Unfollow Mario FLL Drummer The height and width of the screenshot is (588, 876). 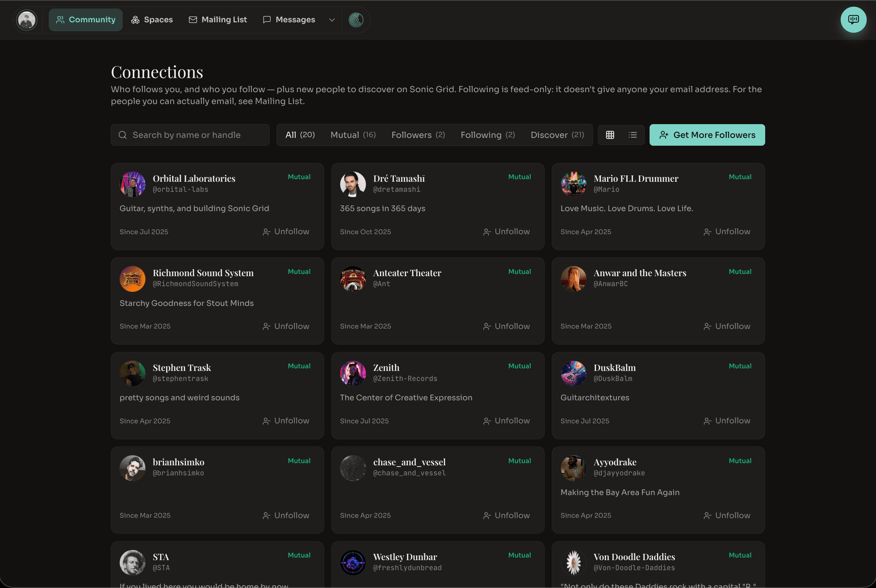727,232
